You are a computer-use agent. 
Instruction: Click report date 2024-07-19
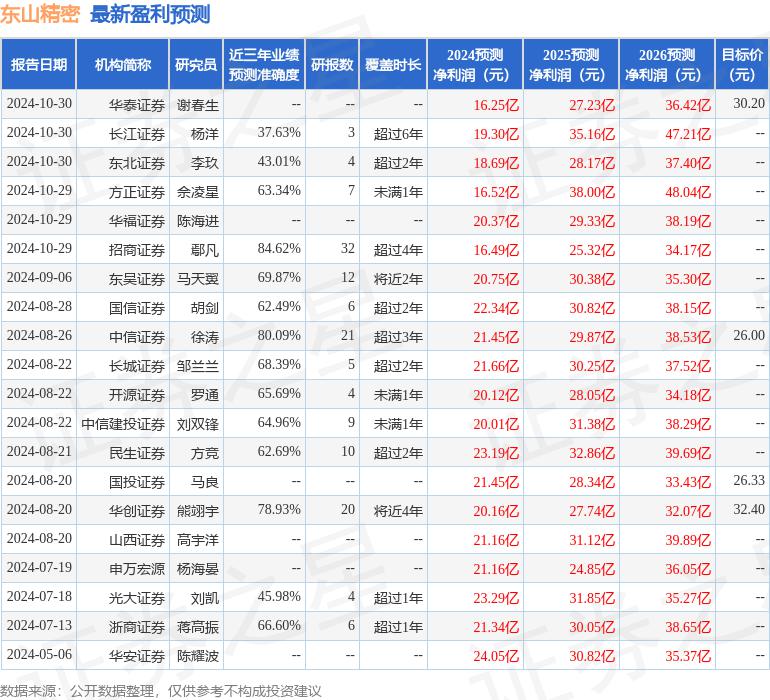(39, 567)
